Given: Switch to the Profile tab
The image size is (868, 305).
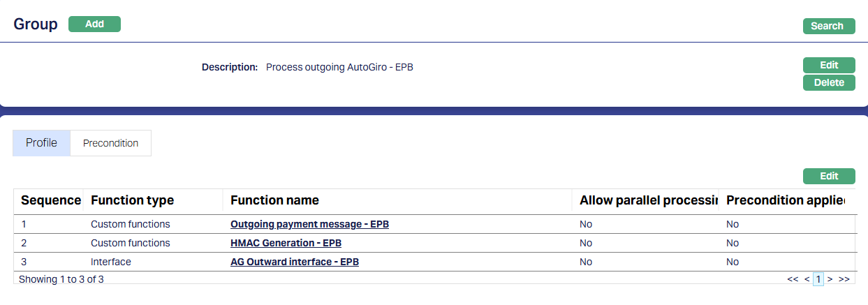Looking at the screenshot, I should (41, 143).
